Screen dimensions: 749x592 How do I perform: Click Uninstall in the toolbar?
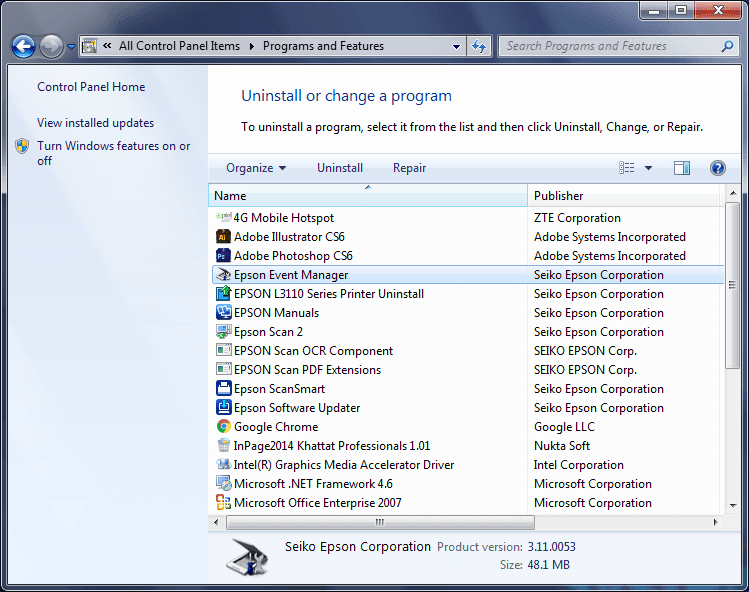340,168
